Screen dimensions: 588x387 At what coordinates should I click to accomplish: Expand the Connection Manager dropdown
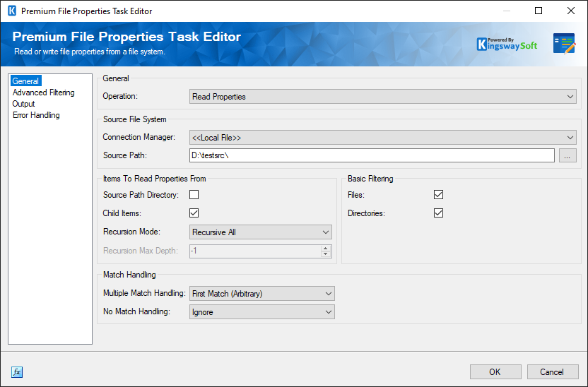383,138
